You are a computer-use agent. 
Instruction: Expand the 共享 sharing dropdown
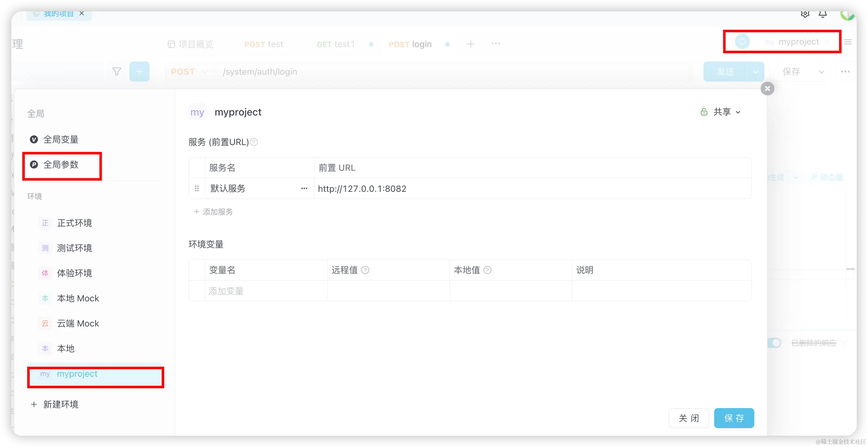click(722, 112)
